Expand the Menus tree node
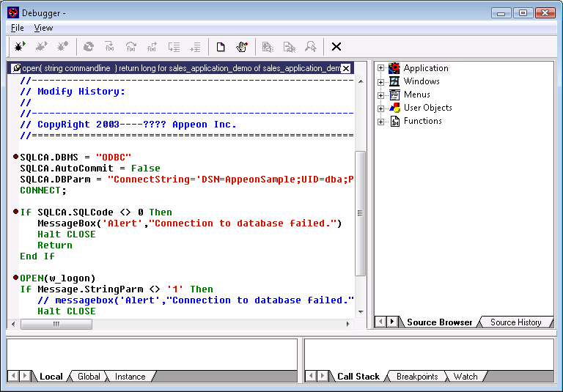 380,95
